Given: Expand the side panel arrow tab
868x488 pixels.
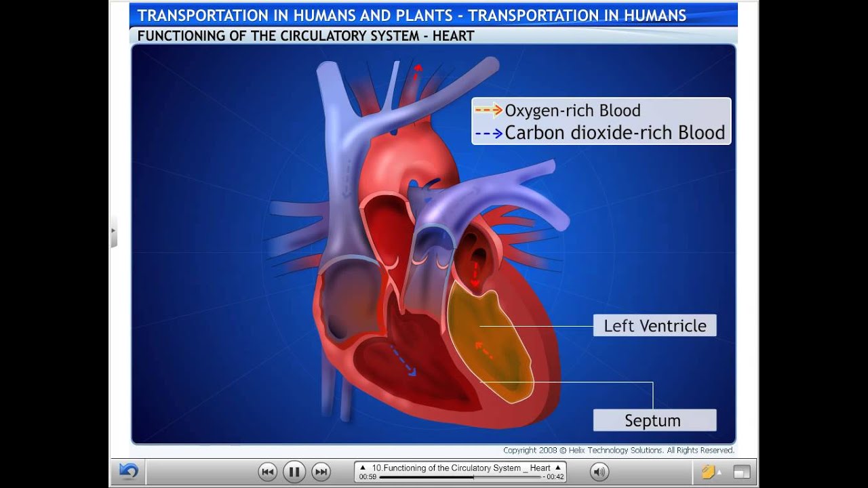Looking at the screenshot, I should (114, 231).
